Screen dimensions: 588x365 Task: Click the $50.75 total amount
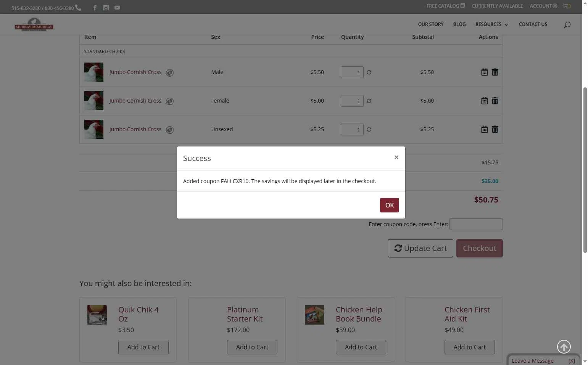click(x=486, y=200)
